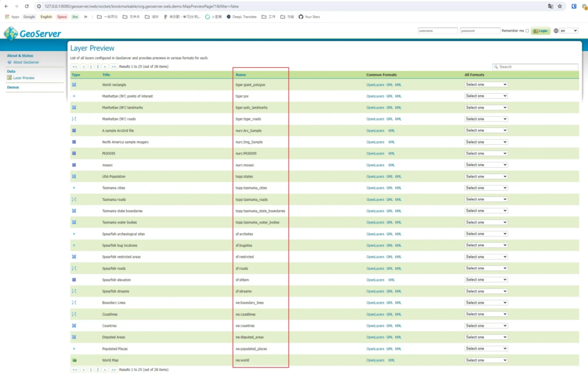This screenshot has height=376, width=588.
Task: Click the polygon icon for USA Population
Action: pos(74,177)
